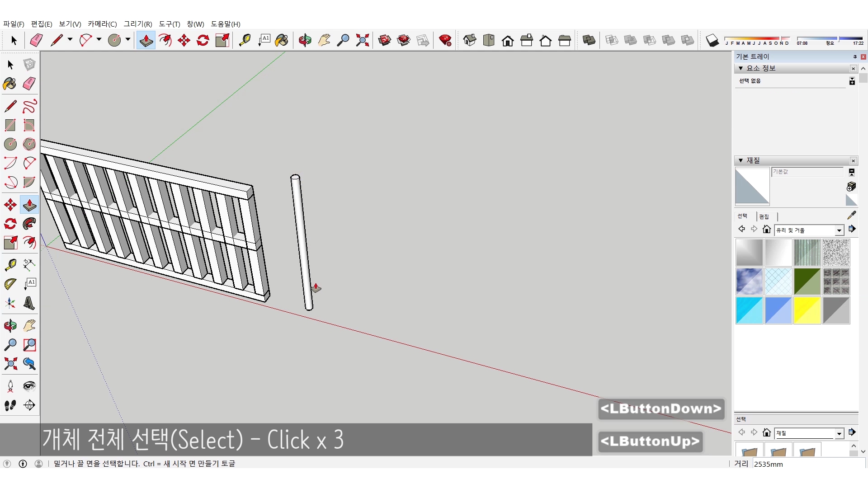Click the materials home button
868x488 pixels.
tap(766, 230)
